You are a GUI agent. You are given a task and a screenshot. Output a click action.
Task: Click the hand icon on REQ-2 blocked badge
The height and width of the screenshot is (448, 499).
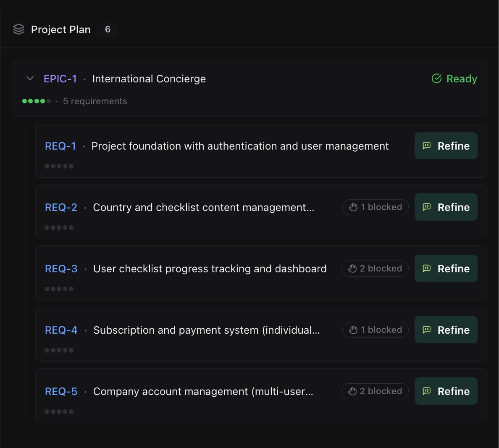tap(353, 207)
